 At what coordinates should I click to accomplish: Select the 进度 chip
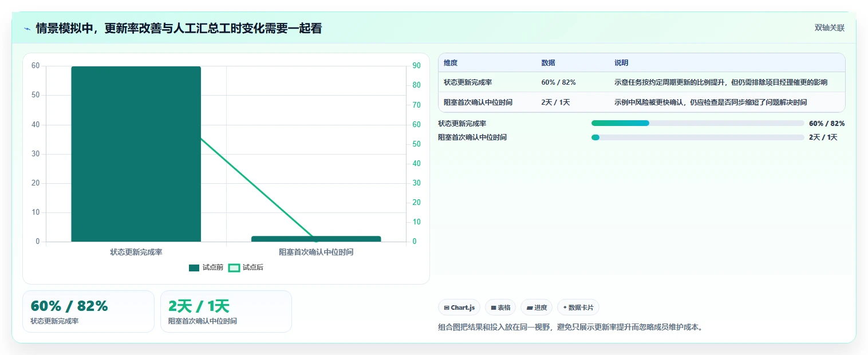coord(536,307)
